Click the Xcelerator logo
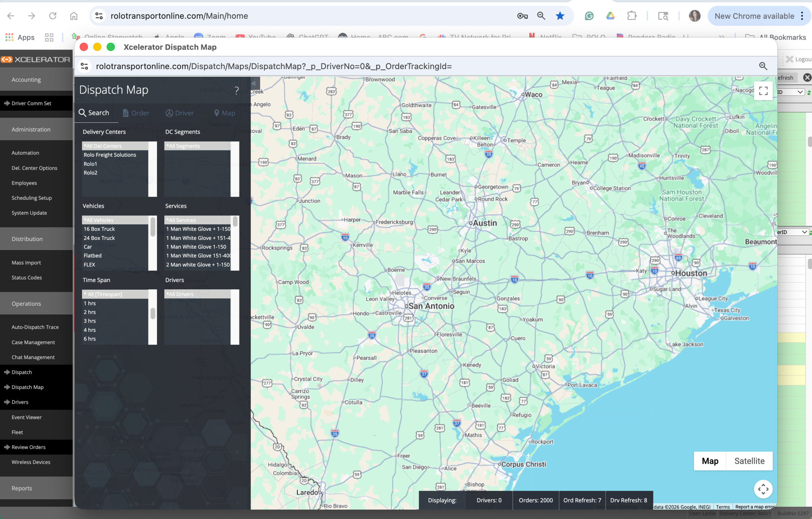 tap(36, 59)
